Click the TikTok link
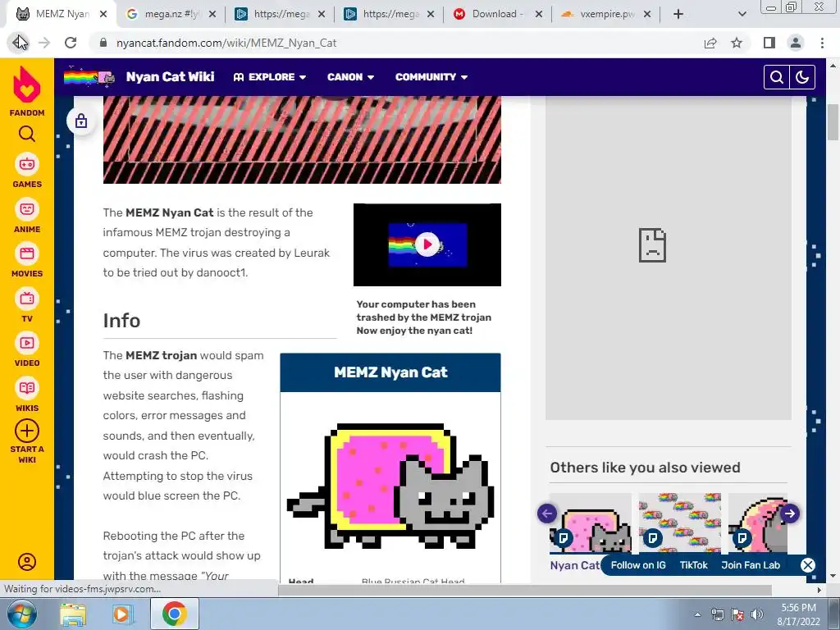Screen dimensions: 840x630 click(693, 565)
